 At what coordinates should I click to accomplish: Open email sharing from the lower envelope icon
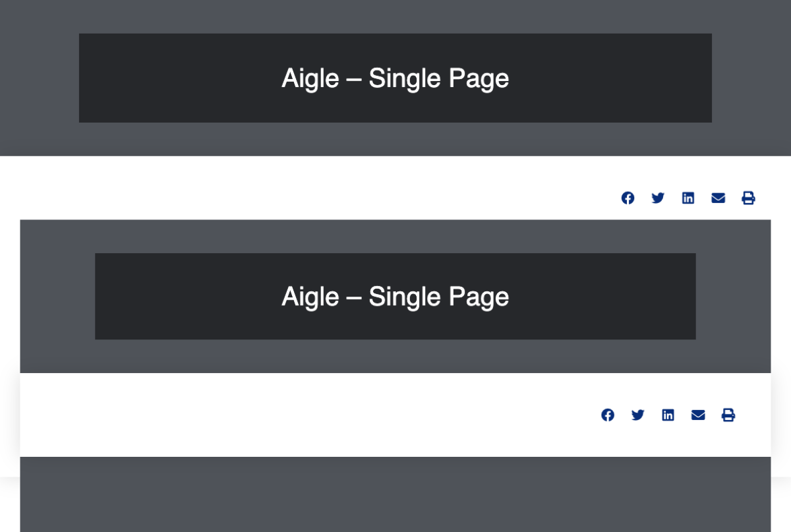coord(698,415)
